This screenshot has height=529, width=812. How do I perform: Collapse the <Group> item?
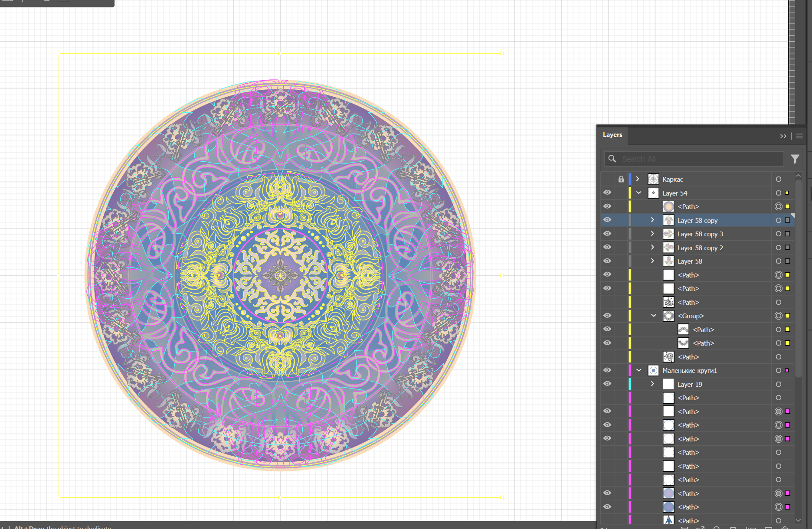point(654,316)
